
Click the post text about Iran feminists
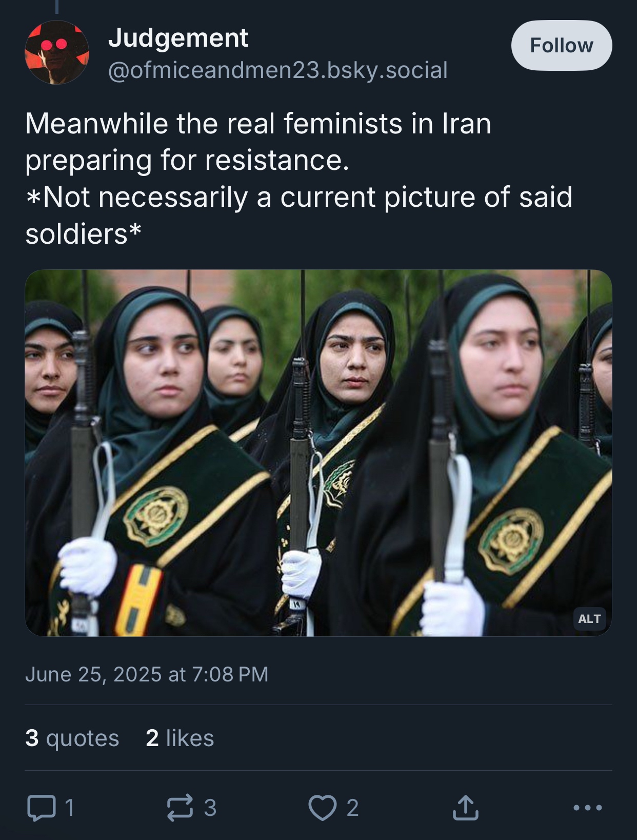pos(258,142)
